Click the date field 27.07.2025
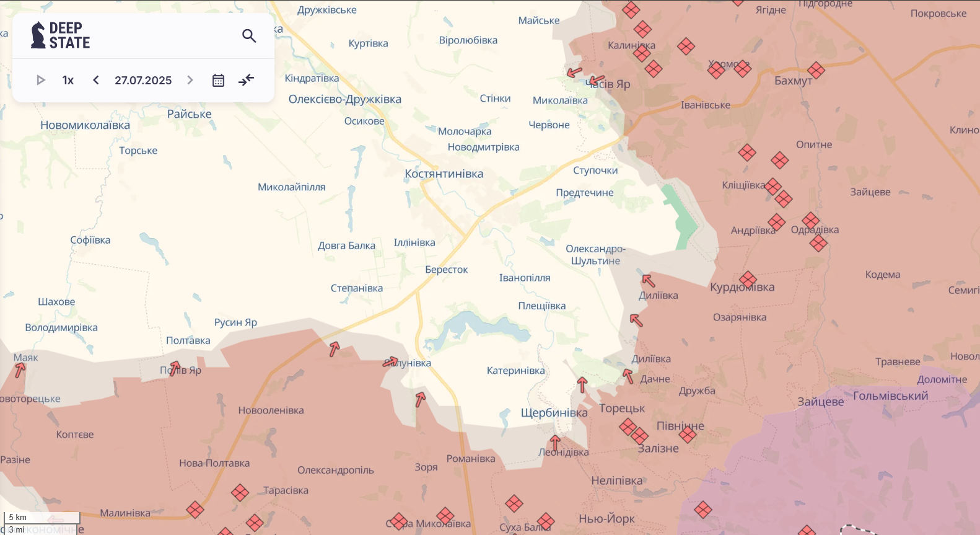Viewport: 980px width, 535px height. 143,80
